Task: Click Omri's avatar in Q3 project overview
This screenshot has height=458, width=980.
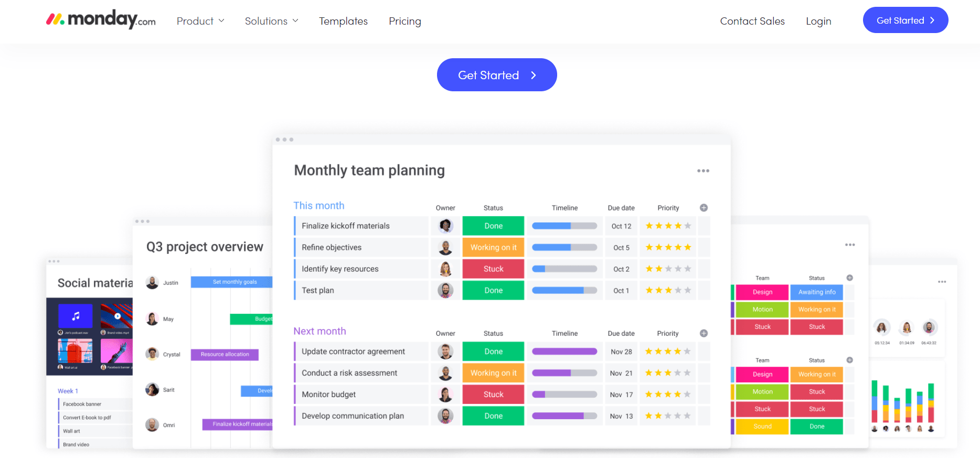Action: 152,425
